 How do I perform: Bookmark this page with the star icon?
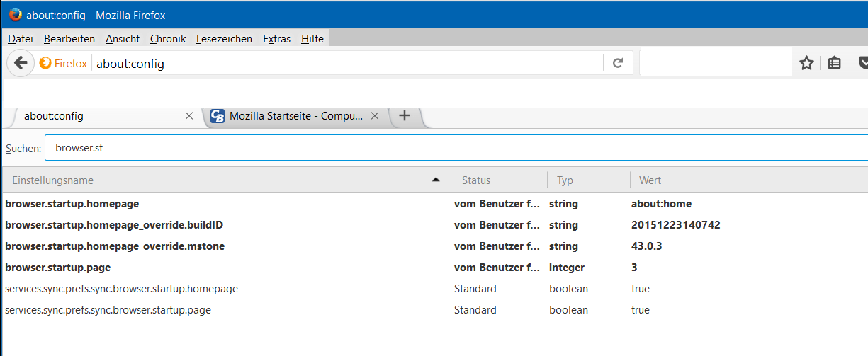tap(806, 63)
